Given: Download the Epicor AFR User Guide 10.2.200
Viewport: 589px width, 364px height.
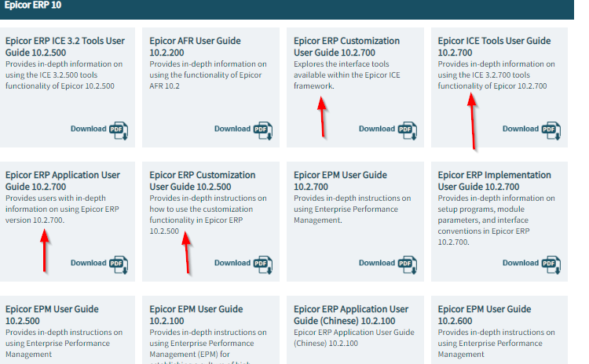Looking at the screenshot, I should point(232,129).
